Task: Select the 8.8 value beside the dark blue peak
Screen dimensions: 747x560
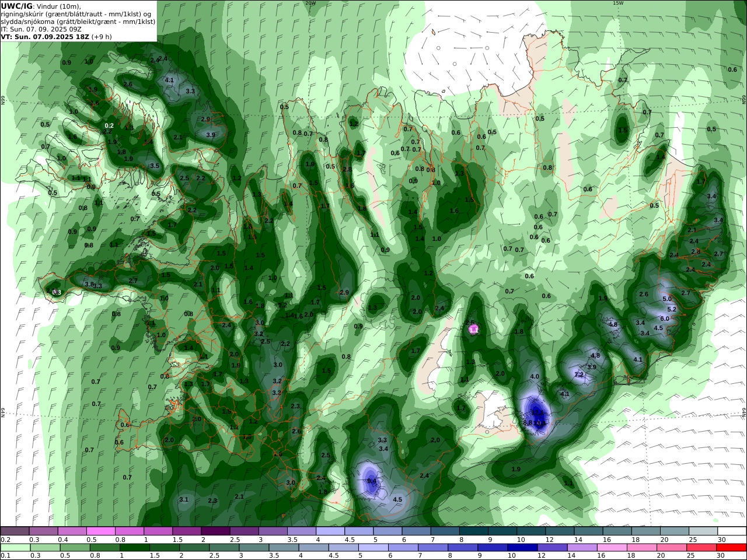Action: tap(528, 422)
